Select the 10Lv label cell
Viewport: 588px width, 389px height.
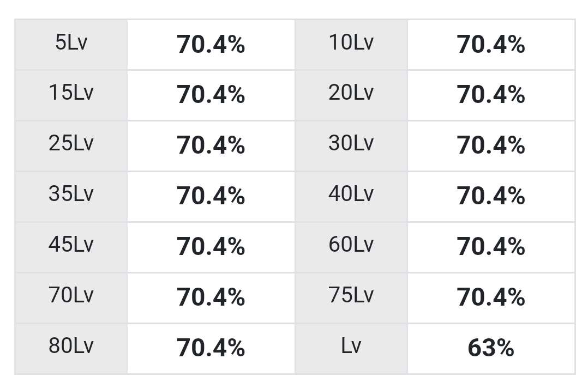[351, 44]
